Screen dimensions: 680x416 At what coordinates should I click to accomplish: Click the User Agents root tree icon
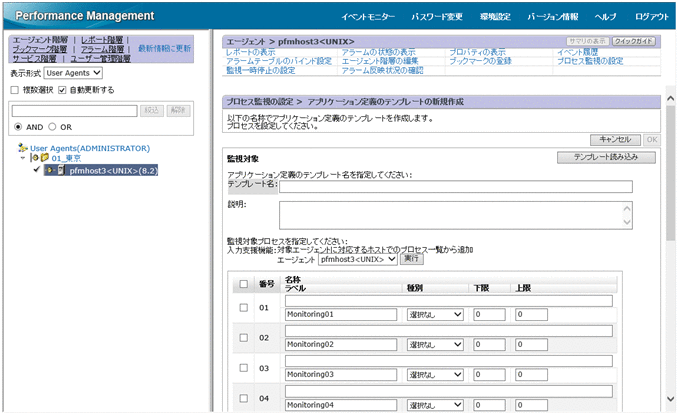[x=23, y=148]
